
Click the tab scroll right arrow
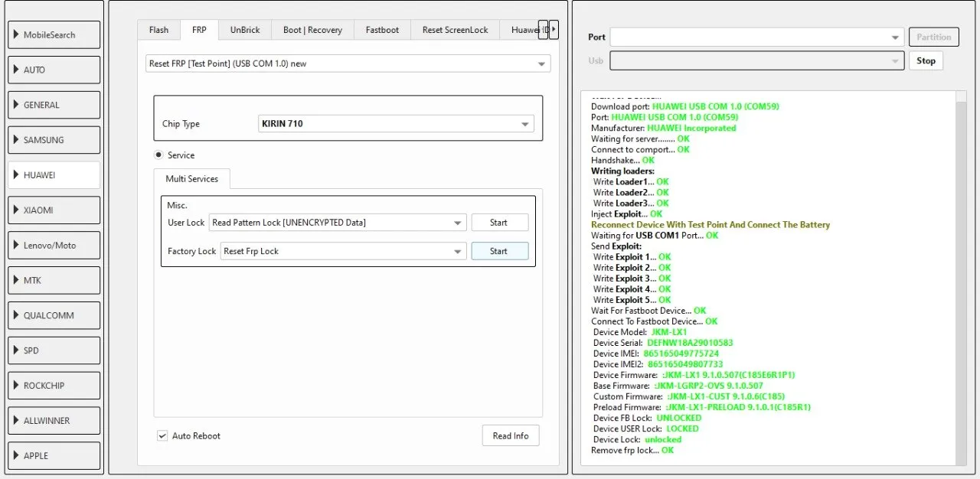(554, 30)
